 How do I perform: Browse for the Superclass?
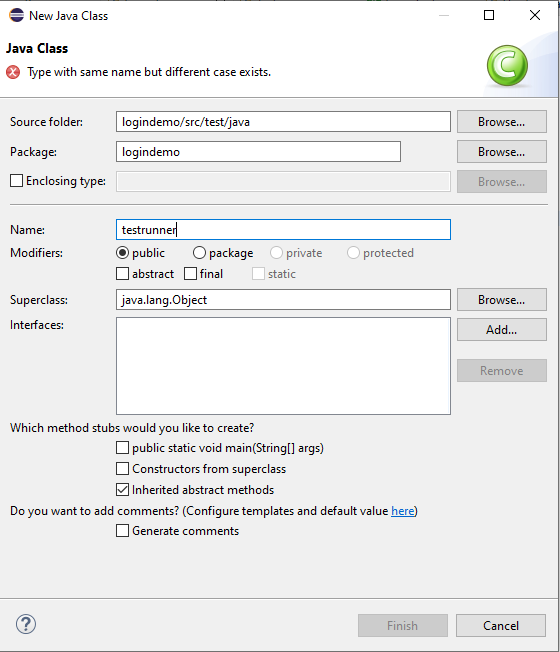(502, 300)
